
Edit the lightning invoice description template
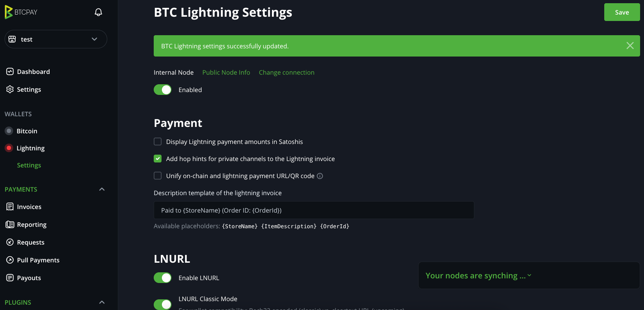pyautogui.click(x=313, y=210)
